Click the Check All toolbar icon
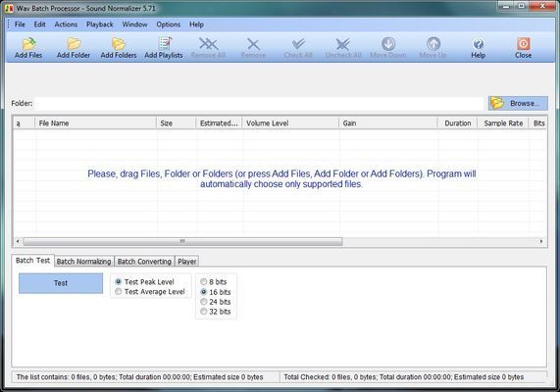Viewport: 560px width, 392px height. 298,48
